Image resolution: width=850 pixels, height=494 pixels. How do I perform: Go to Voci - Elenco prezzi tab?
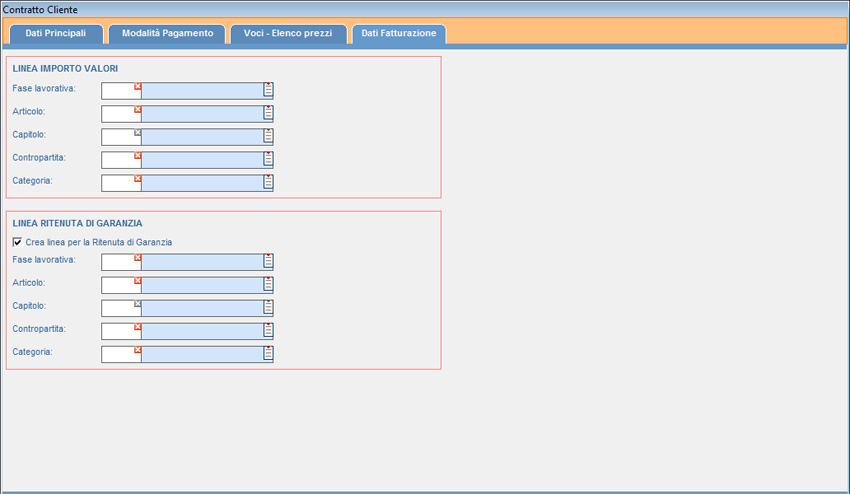288,34
